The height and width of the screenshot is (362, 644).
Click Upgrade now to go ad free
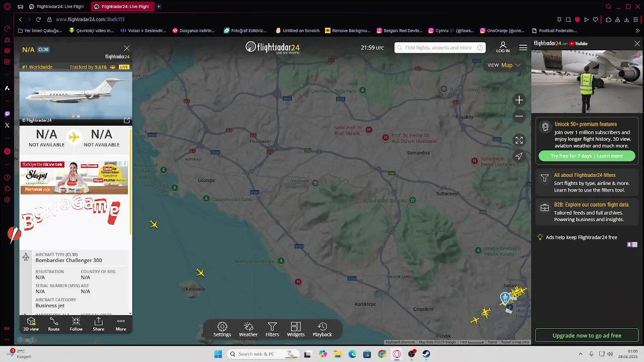(587, 335)
